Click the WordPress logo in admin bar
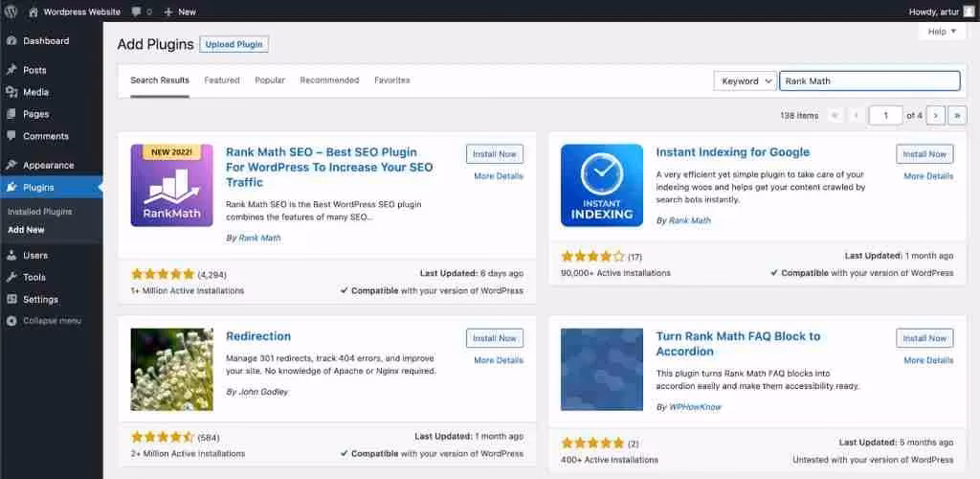The width and height of the screenshot is (980, 479). pos(11,11)
